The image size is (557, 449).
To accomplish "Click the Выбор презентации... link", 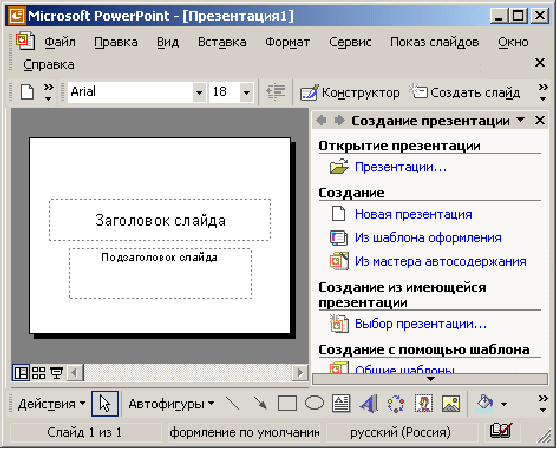I will click(421, 324).
